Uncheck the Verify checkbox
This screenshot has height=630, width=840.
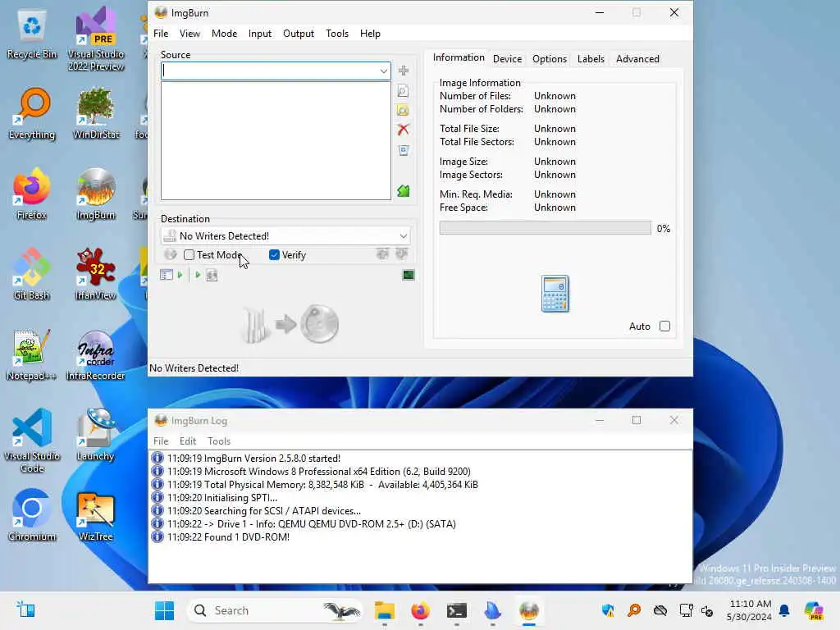click(274, 255)
